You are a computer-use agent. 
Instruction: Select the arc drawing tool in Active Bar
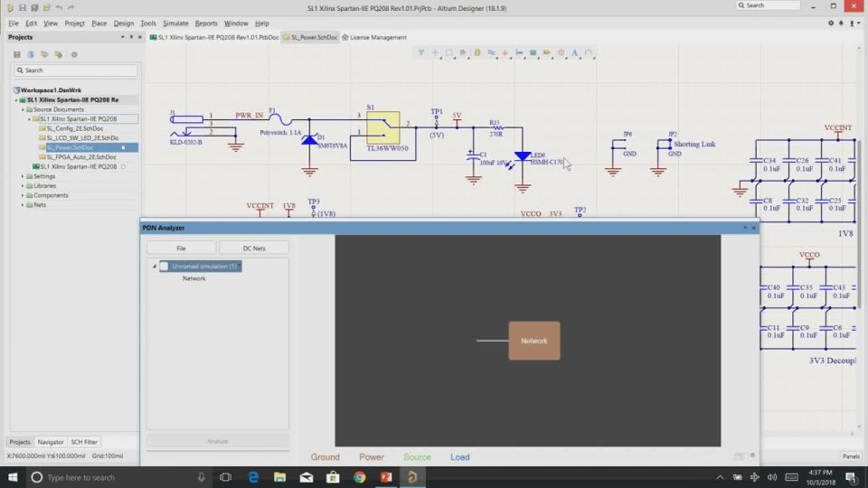pos(589,52)
